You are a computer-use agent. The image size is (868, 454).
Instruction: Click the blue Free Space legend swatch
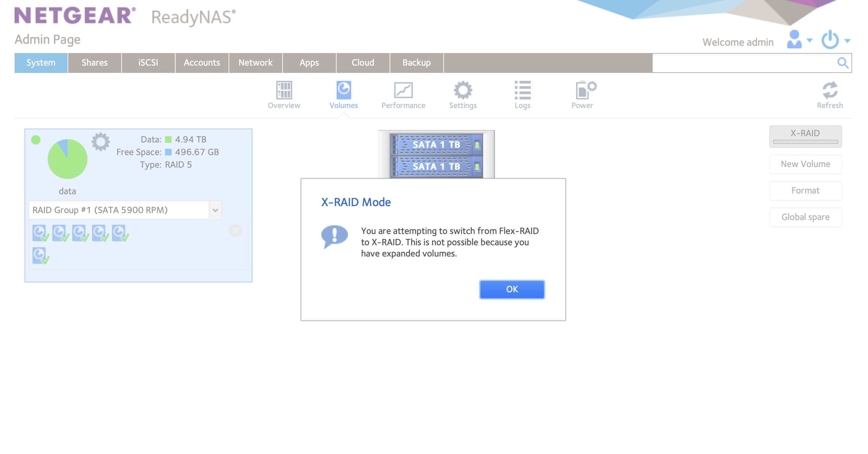168,152
